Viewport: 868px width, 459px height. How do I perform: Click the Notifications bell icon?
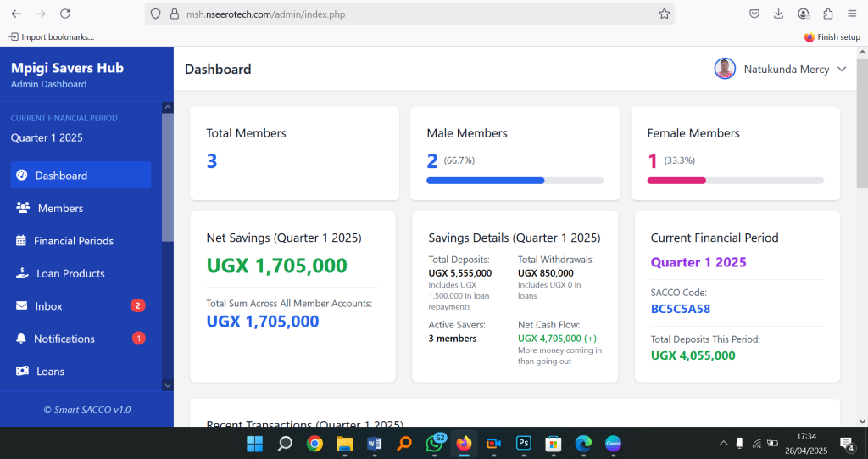click(21, 339)
